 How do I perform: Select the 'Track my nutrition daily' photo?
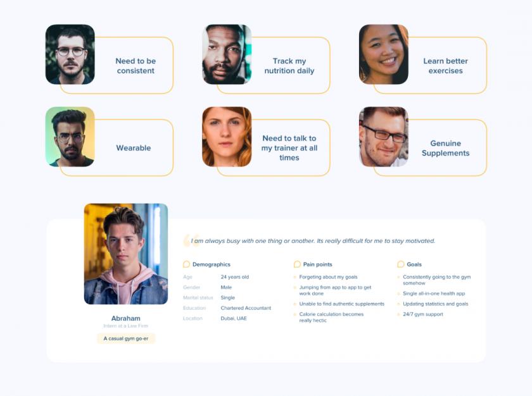[227, 54]
